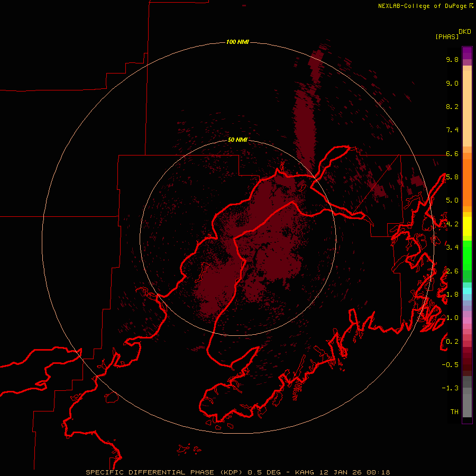Click the 9.8 value on the color scale
This screenshot has width=476, height=476.
(452, 59)
